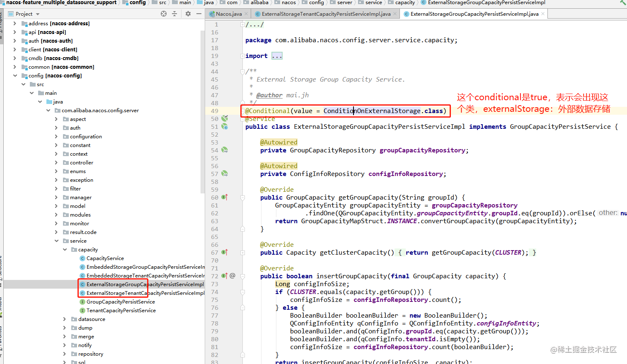Click Spring bean gutter icon on line 51
Image resolution: width=627 pixels, height=364 pixels.
pos(225,126)
